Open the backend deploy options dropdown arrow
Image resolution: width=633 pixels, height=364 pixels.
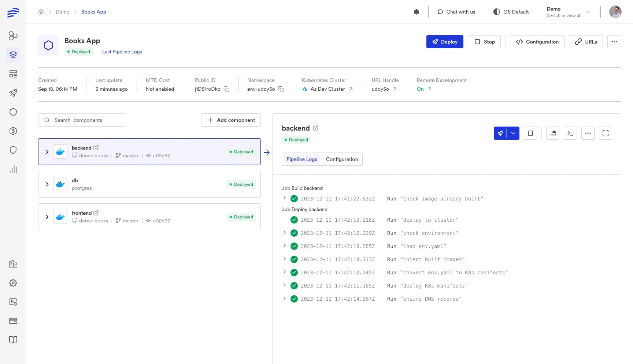[x=513, y=133]
